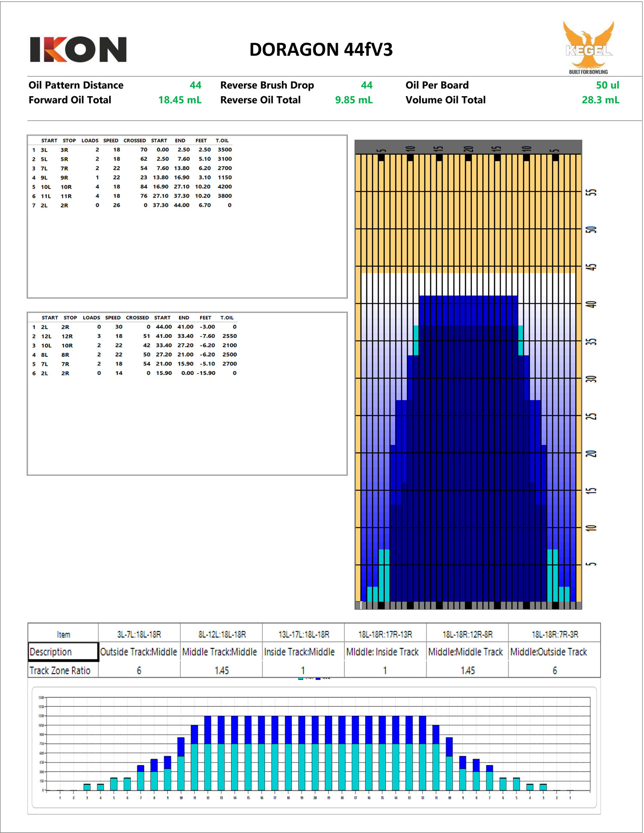Click the T.OIL value 1150
The height and width of the screenshot is (833, 644).
225,177
